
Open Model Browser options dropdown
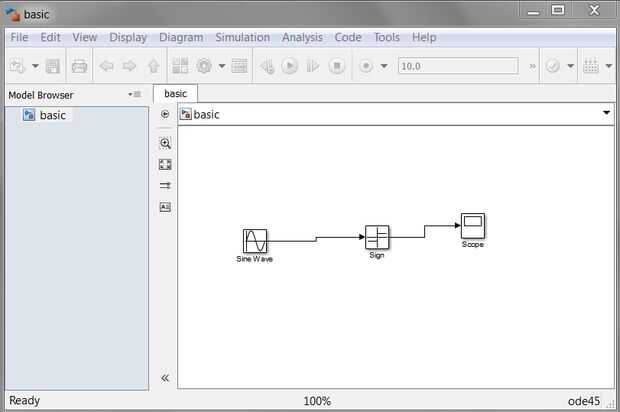(x=134, y=94)
